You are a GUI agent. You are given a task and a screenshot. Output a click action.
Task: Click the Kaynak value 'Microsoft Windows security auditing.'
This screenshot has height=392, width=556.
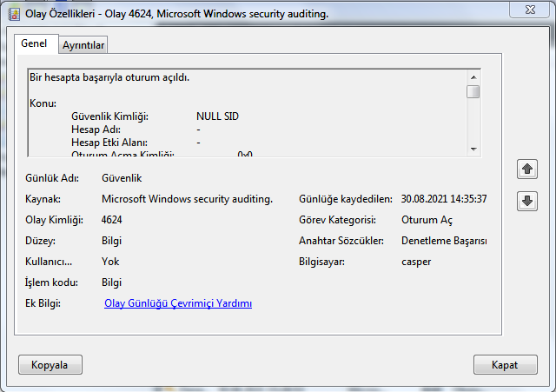coord(187,199)
